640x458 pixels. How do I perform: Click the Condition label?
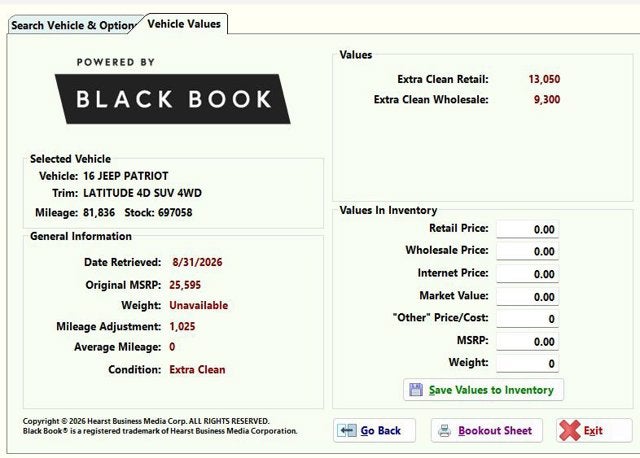coord(135,370)
